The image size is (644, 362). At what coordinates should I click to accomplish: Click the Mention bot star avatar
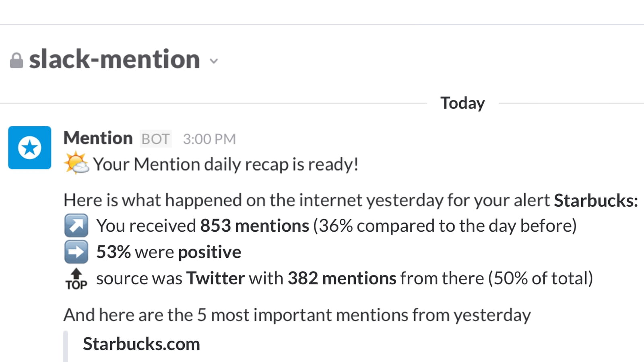pyautogui.click(x=30, y=148)
